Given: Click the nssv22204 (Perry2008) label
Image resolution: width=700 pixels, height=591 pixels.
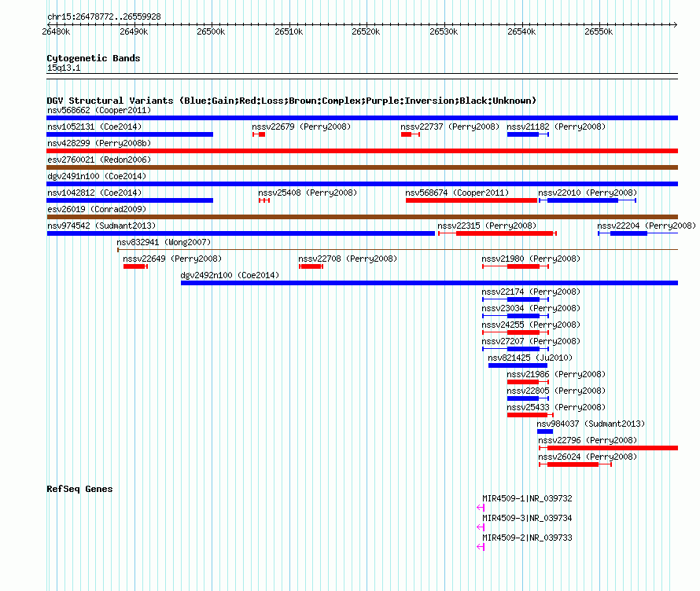Looking at the screenshot, I should [647, 226].
